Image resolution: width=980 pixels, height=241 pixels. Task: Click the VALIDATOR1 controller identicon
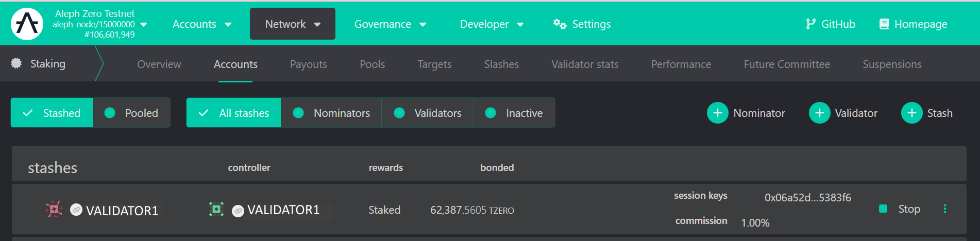216,209
